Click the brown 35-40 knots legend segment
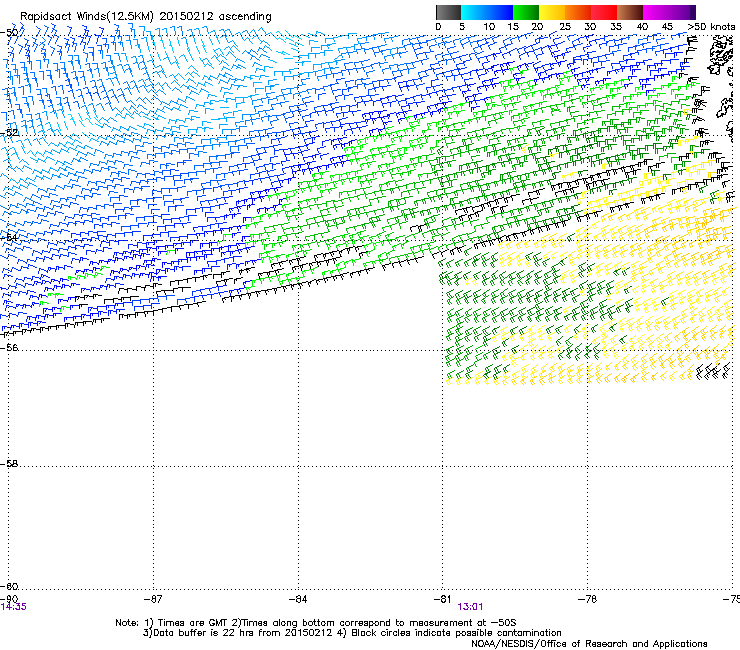740x650 pixels. pyautogui.click(x=630, y=12)
